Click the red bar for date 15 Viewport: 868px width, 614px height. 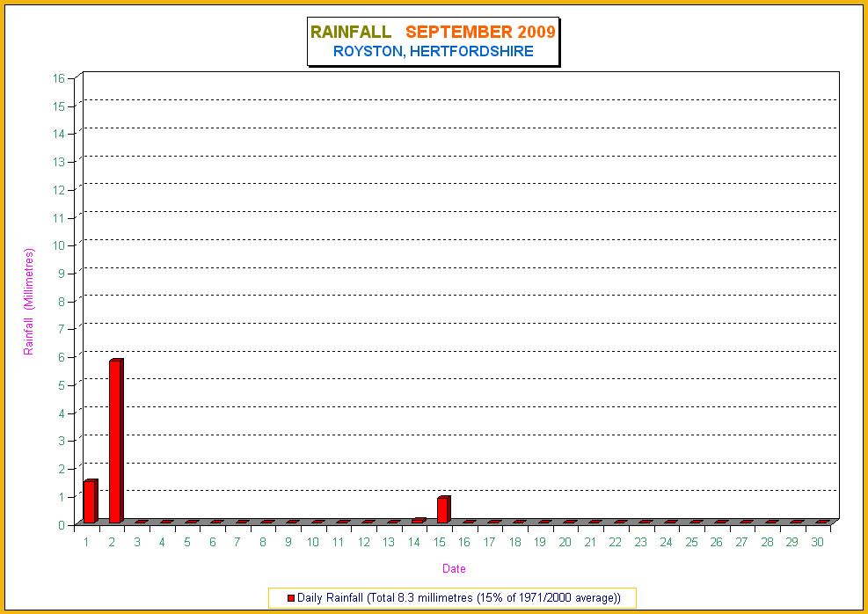click(443, 509)
